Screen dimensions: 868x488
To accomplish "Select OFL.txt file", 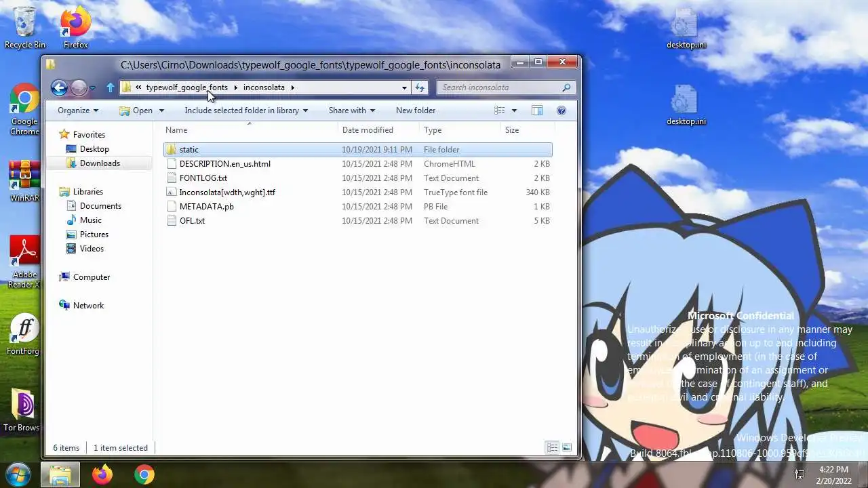I will point(357,221).
